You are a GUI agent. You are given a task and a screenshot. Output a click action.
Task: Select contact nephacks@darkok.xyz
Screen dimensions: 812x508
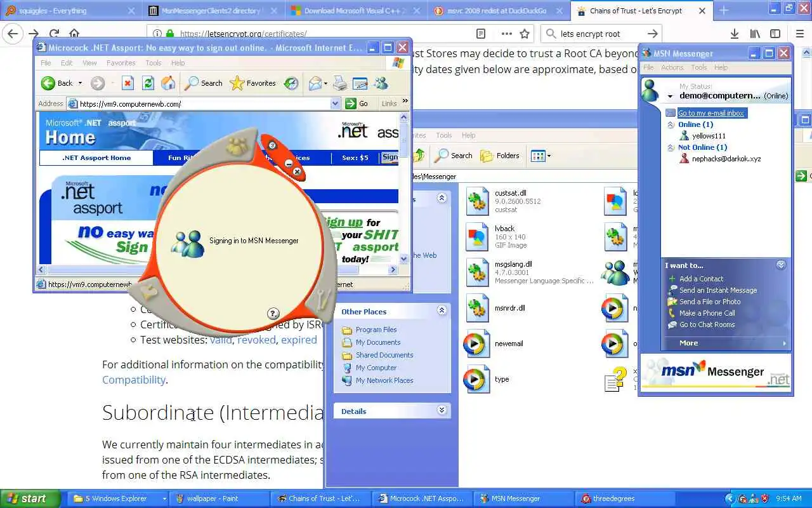coord(720,159)
